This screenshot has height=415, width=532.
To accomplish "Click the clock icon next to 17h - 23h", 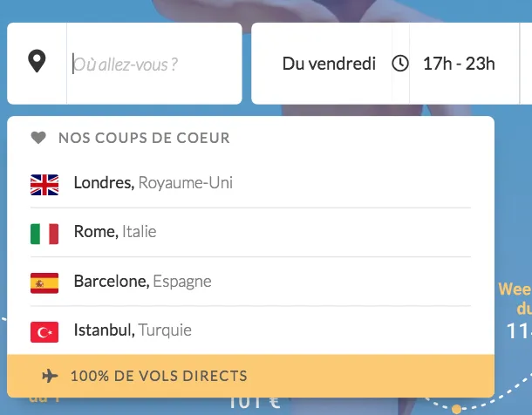I will pyautogui.click(x=399, y=64).
